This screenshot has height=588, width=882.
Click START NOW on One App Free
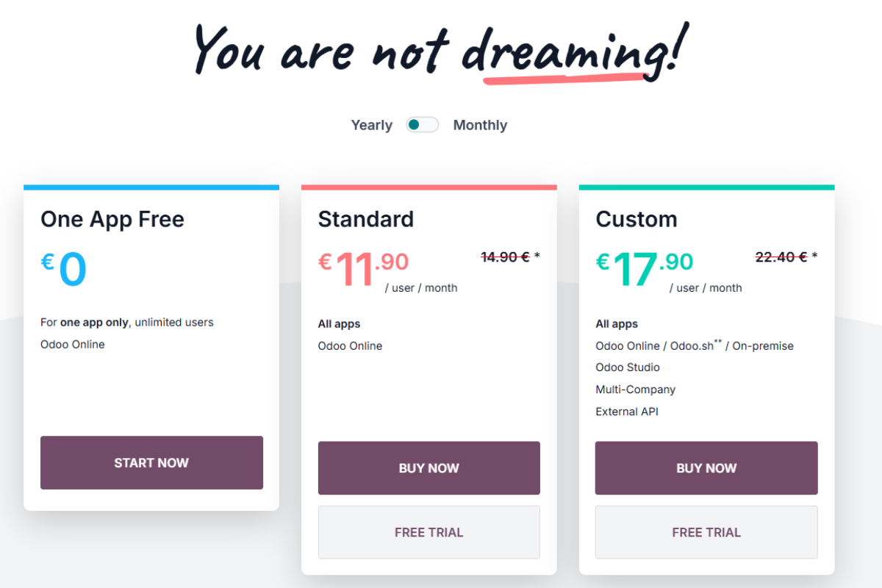(x=151, y=462)
